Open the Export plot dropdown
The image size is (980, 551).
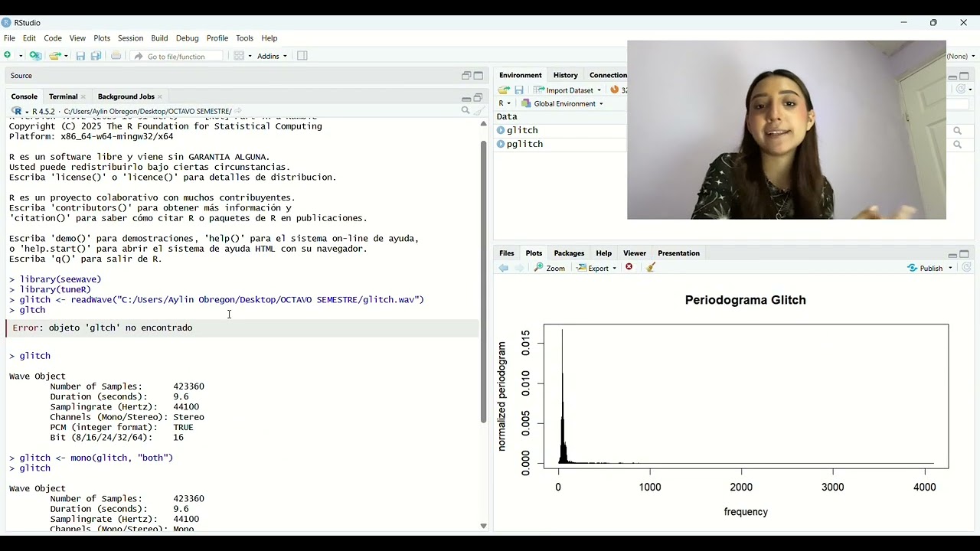pyautogui.click(x=596, y=268)
